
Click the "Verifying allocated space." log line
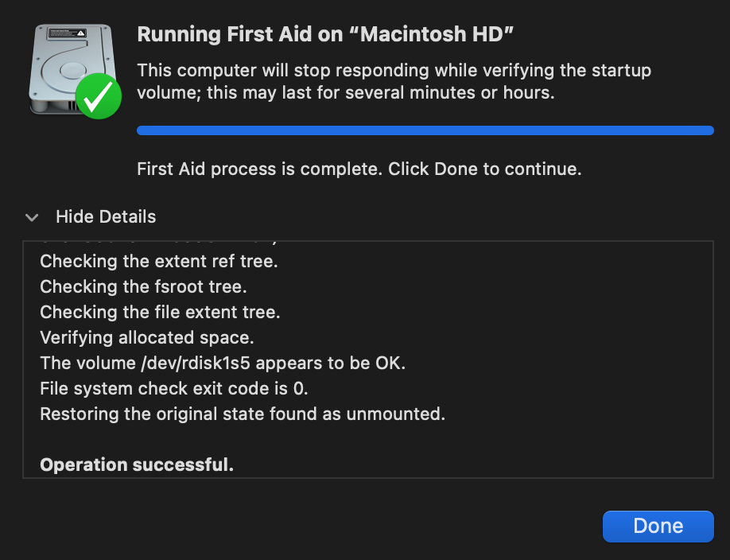[x=147, y=338]
